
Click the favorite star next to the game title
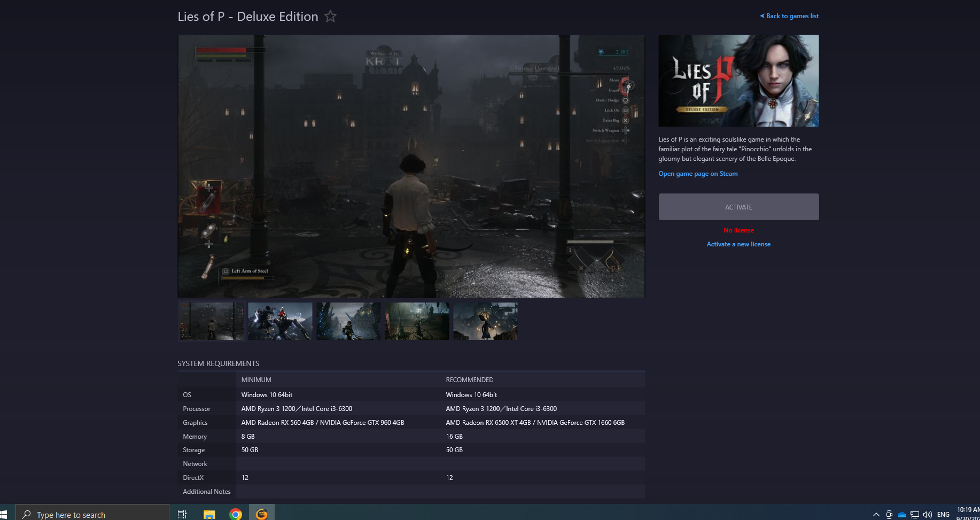(330, 17)
